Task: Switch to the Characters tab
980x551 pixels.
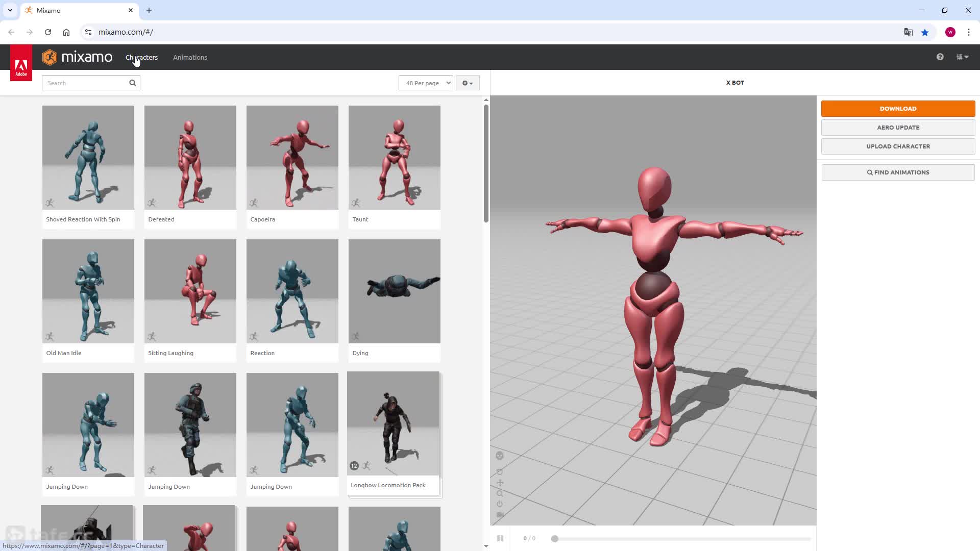Action: click(x=142, y=57)
